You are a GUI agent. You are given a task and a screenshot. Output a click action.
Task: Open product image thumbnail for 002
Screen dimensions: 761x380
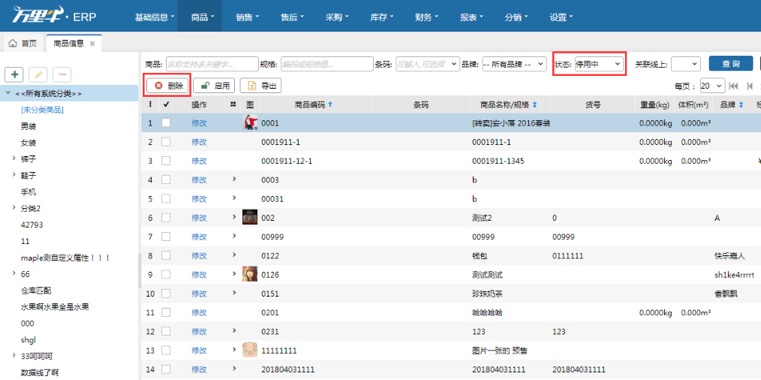pyautogui.click(x=250, y=217)
